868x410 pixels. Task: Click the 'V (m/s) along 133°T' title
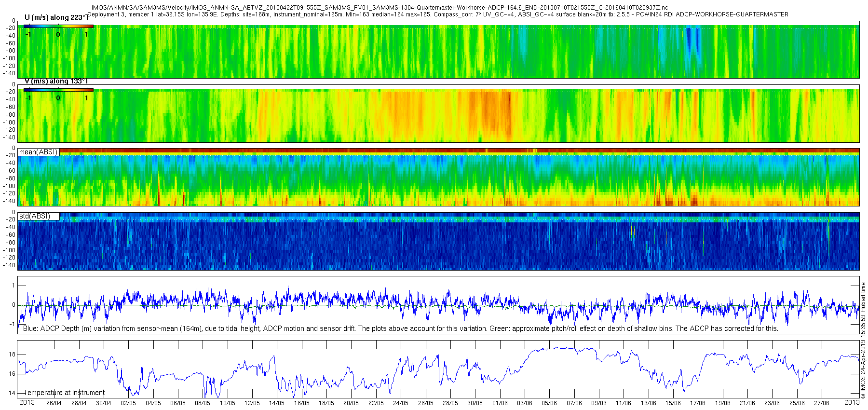point(56,81)
